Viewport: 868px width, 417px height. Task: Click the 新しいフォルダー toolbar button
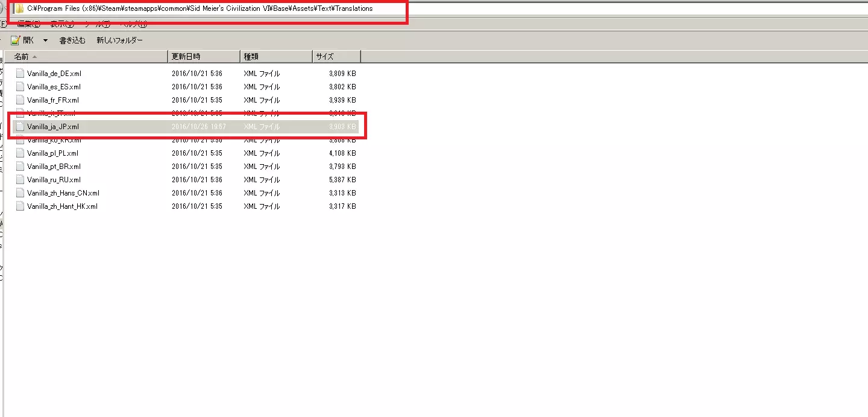[x=119, y=40]
